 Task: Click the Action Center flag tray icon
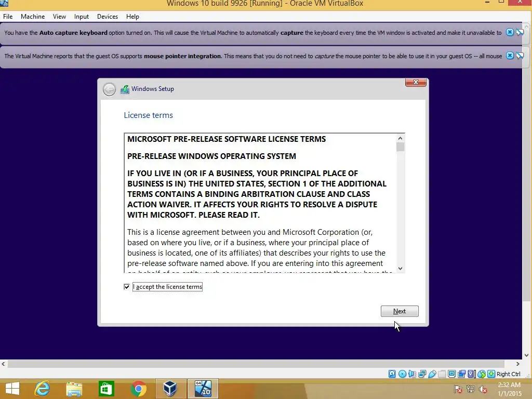coord(458,389)
